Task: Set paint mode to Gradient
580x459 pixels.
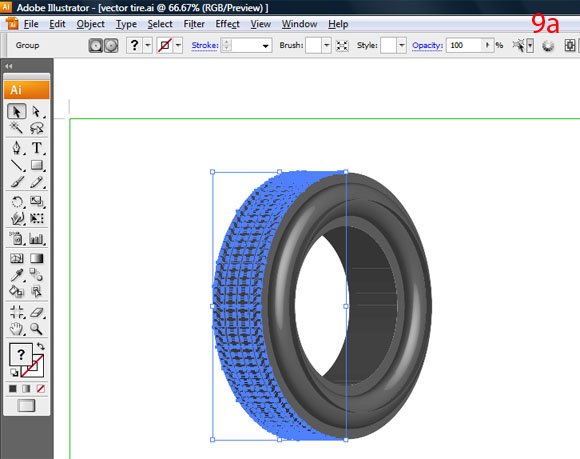Action: pos(26,389)
